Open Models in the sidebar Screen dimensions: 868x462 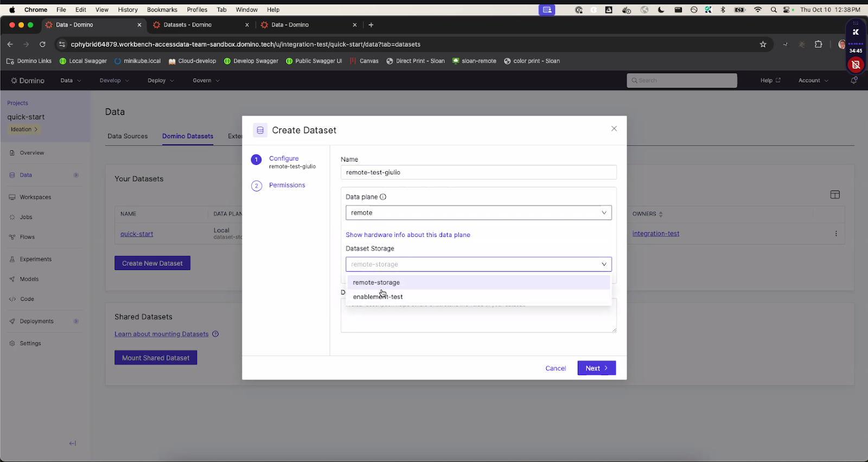29,279
